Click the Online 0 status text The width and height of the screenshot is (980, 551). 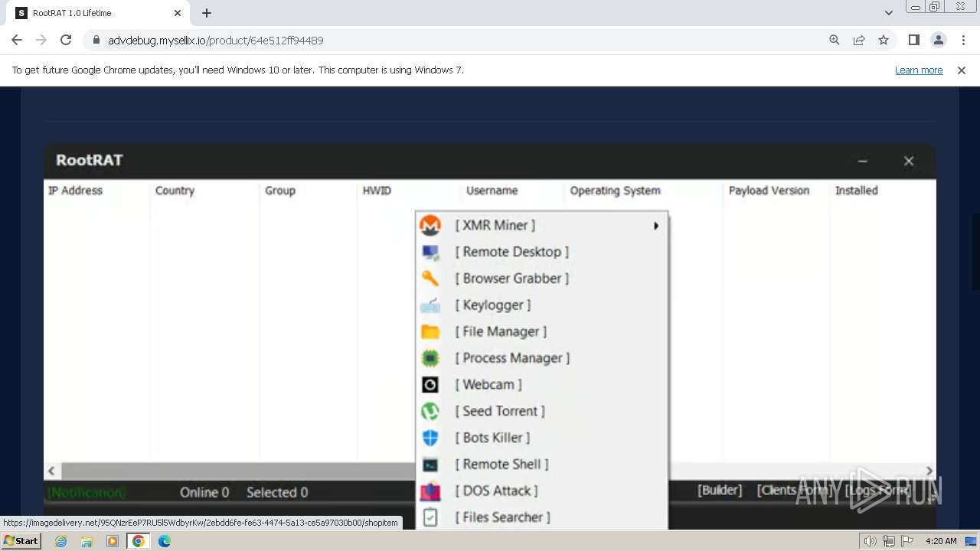[x=204, y=493]
